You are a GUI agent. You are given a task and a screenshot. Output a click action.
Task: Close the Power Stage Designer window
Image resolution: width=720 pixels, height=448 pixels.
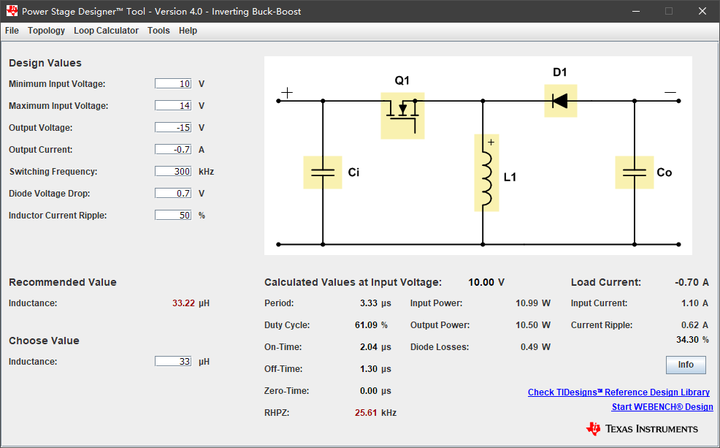click(x=703, y=11)
